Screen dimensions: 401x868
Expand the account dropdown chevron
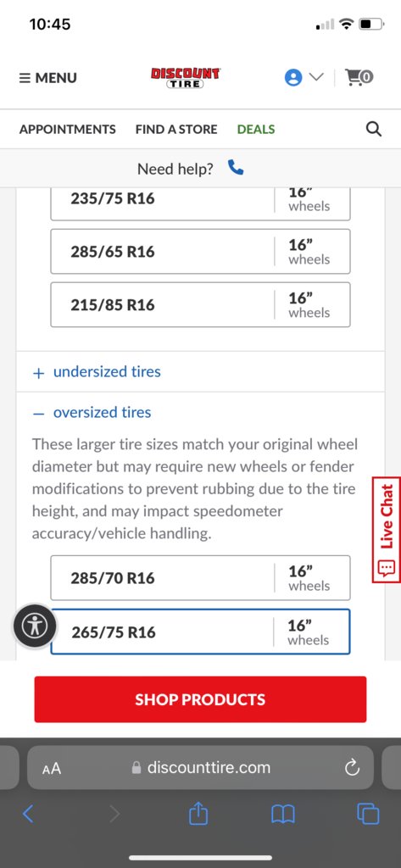[x=315, y=77]
